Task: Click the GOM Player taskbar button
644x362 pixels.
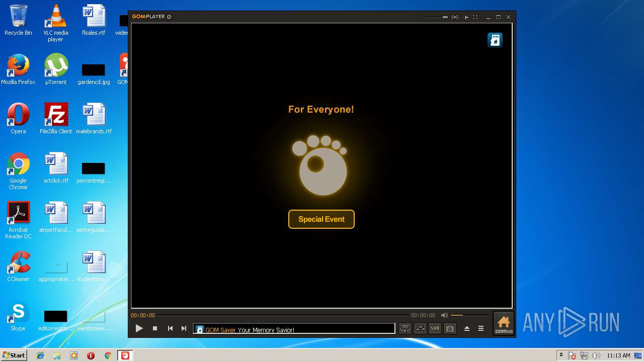Action: pyautogui.click(x=125, y=355)
